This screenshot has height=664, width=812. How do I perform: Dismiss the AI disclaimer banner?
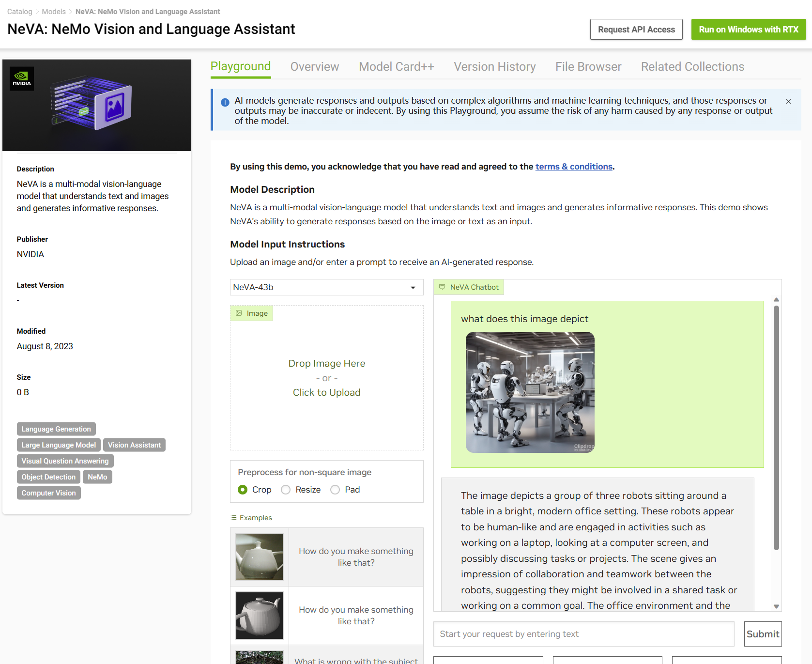[x=788, y=101]
